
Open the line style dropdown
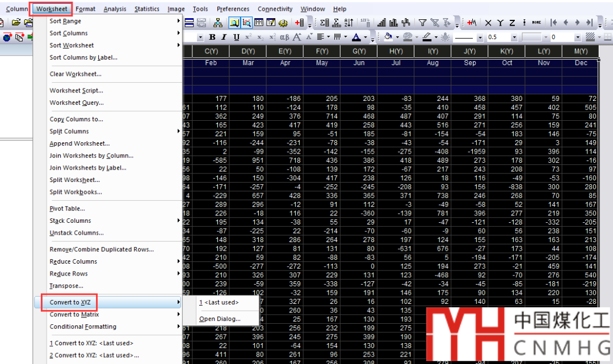480,37
